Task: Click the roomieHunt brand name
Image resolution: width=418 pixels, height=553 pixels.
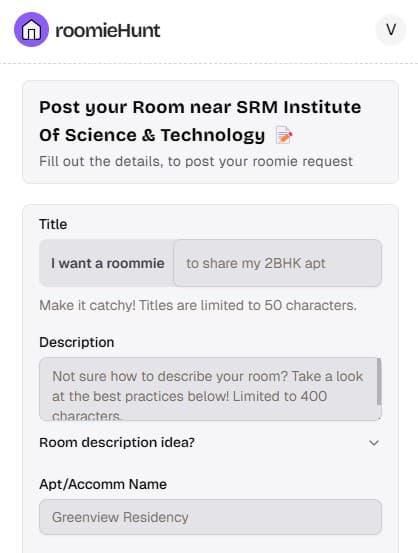Action: (x=108, y=30)
